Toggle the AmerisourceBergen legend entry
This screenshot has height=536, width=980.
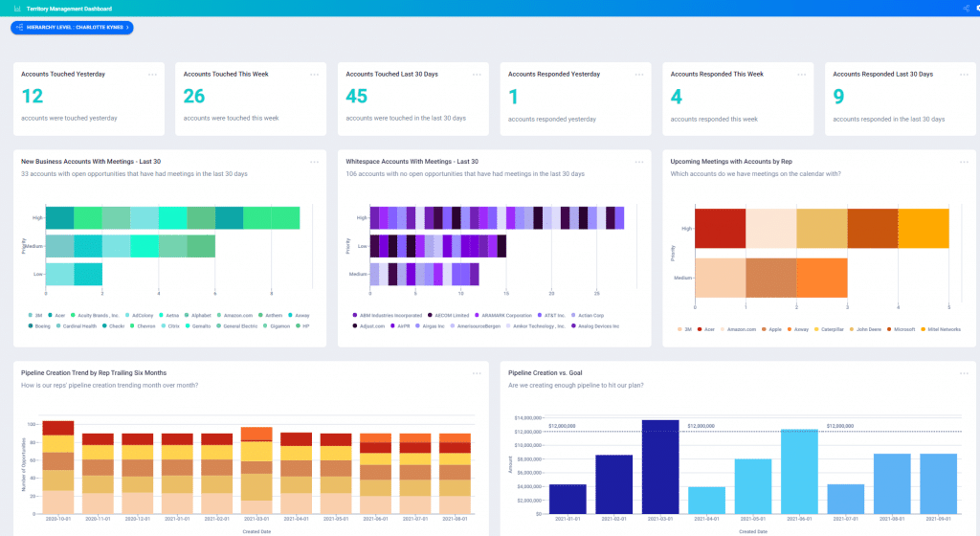pyautogui.click(x=475, y=326)
